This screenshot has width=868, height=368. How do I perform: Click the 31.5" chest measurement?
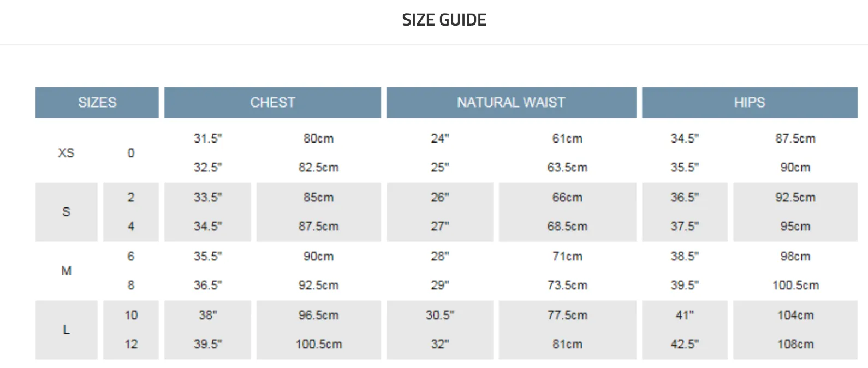tap(208, 139)
